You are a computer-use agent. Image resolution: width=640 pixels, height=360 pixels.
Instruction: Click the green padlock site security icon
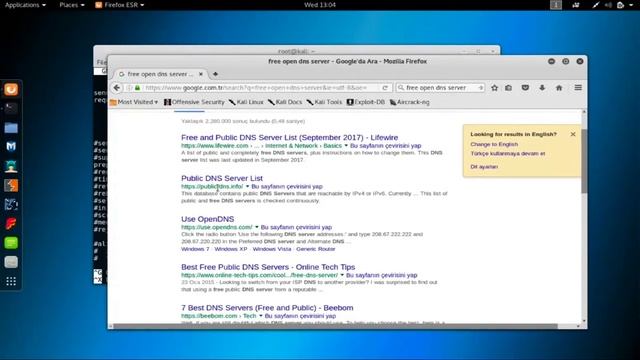pos(138,88)
